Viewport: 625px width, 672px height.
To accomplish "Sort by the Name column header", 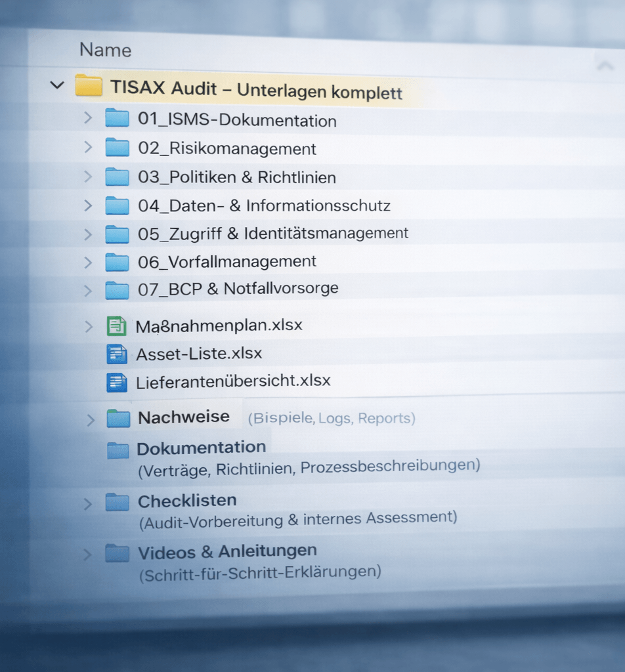I will (x=106, y=50).
